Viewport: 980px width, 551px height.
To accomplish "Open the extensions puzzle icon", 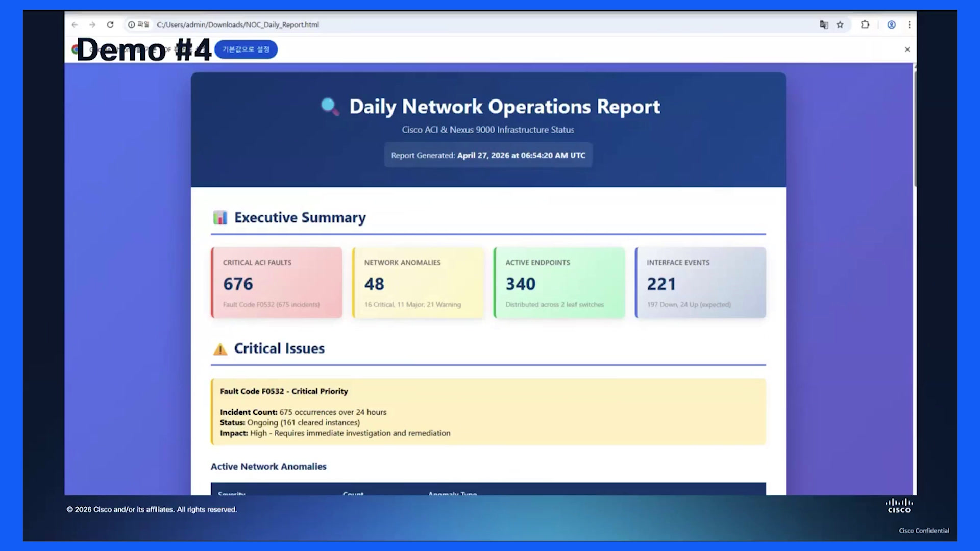I will point(865,24).
